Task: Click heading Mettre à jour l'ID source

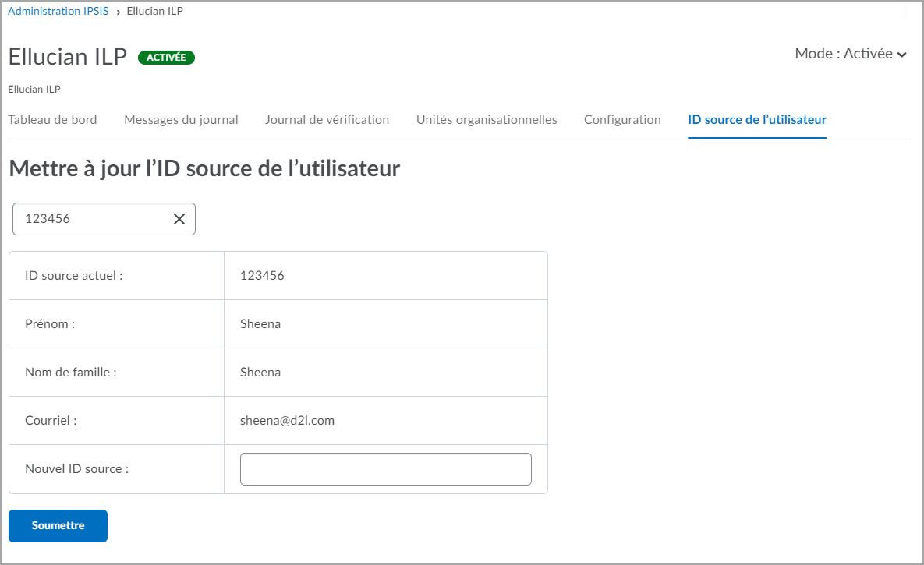Action: pos(204,169)
